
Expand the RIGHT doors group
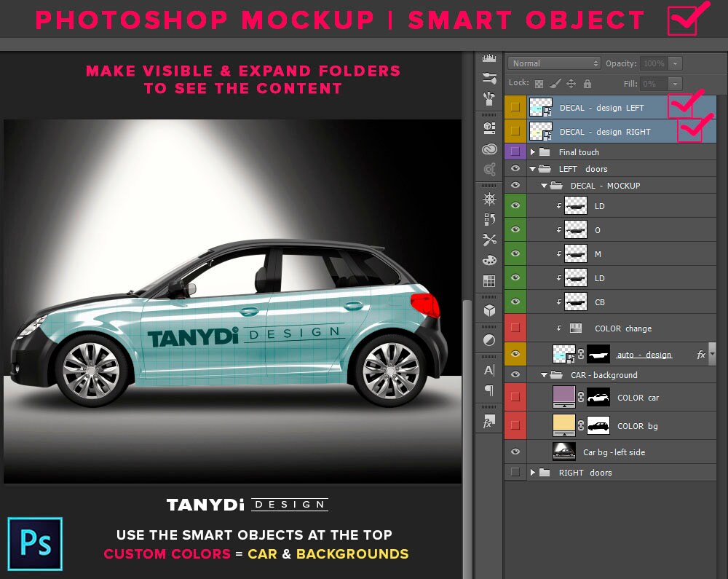pyautogui.click(x=533, y=472)
